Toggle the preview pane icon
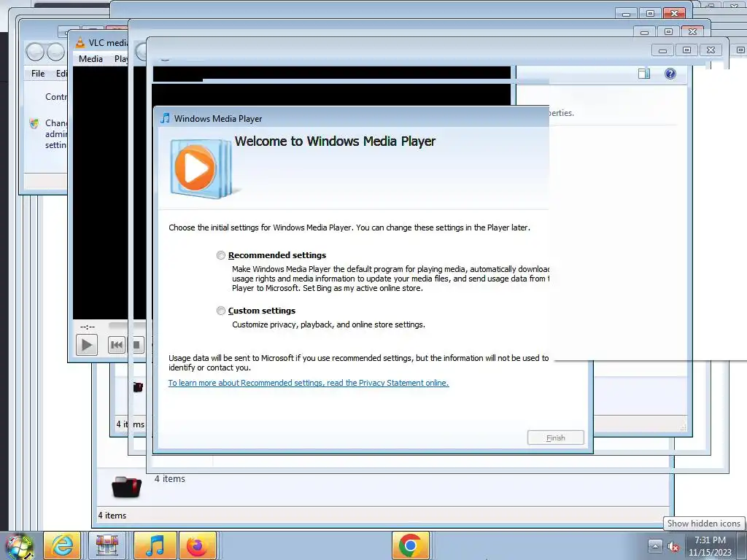The image size is (747, 560). coord(644,74)
